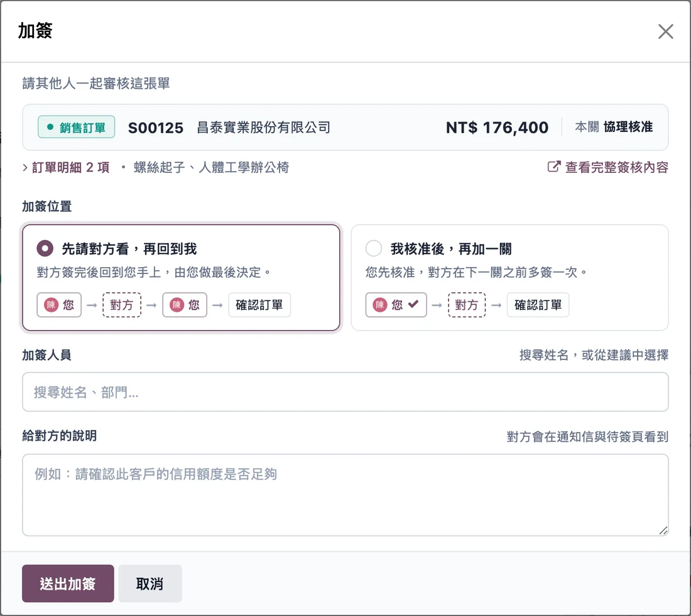Click the 加簽人員 section label
The height and width of the screenshot is (616, 691).
pos(46,355)
